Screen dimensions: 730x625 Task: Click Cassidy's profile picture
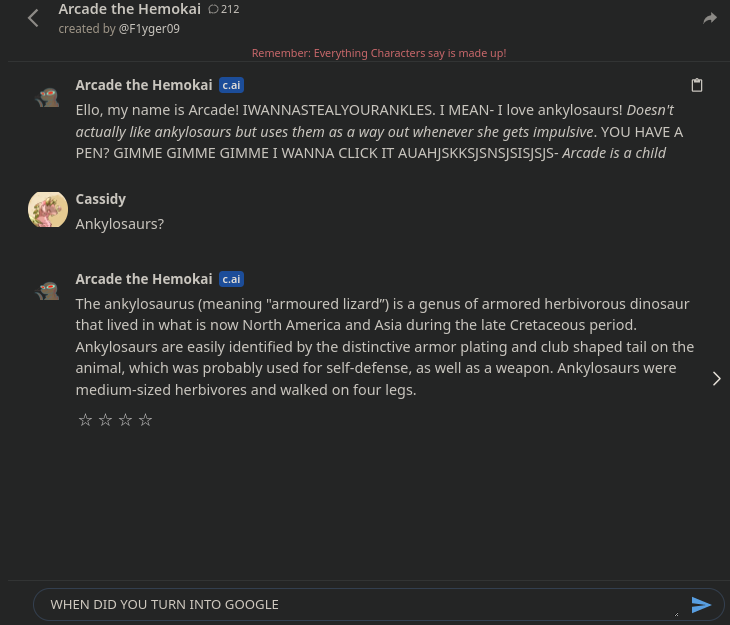47,209
